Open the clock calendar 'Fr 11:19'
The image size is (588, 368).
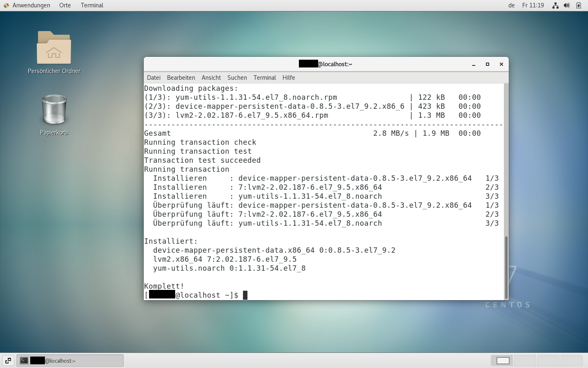(x=533, y=5)
